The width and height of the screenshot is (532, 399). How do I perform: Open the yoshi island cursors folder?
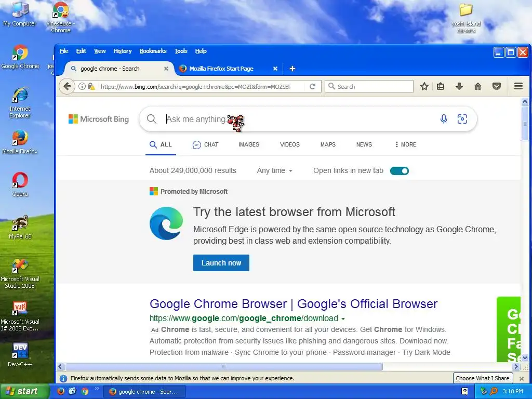466,18
